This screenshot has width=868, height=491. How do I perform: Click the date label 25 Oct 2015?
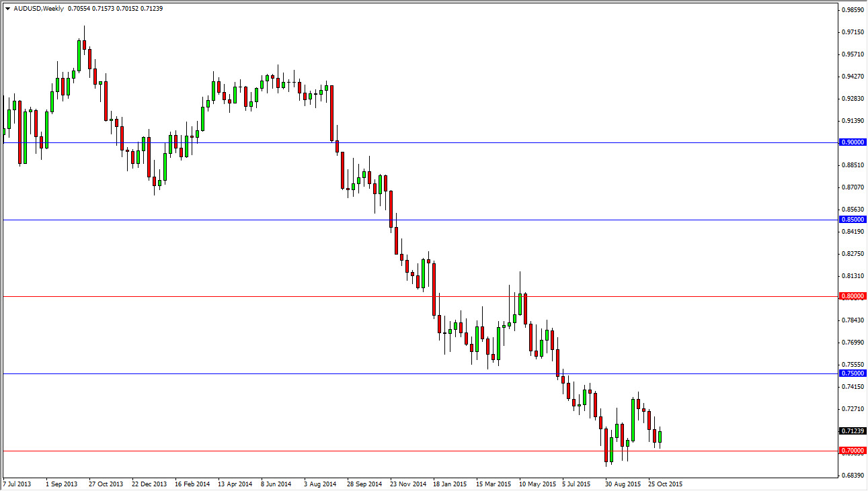coord(664,483)
